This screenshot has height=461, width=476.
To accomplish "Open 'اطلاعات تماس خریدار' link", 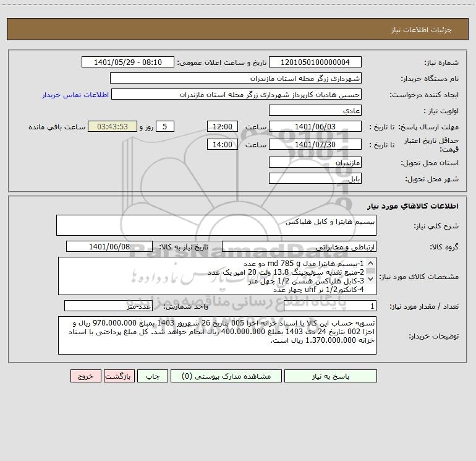I will click(75, 95).
